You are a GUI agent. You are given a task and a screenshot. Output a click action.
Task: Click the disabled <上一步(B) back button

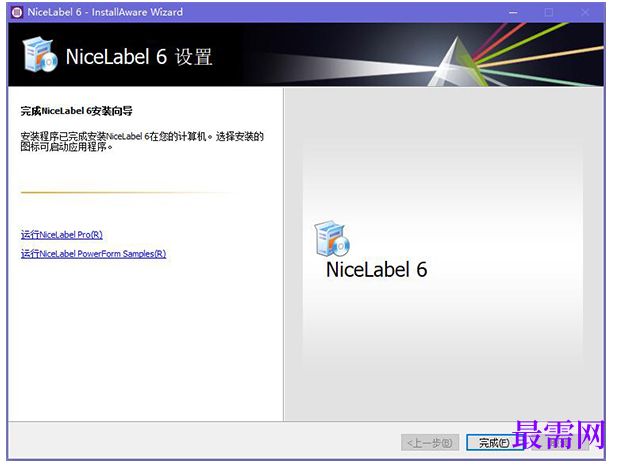pyautogui.click(x=430, y=443)
